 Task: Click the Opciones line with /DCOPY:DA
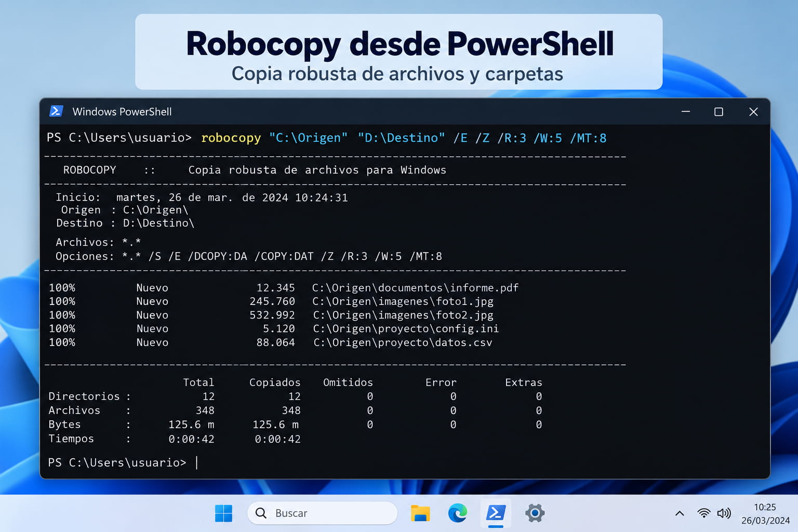[x=249, y=256]
